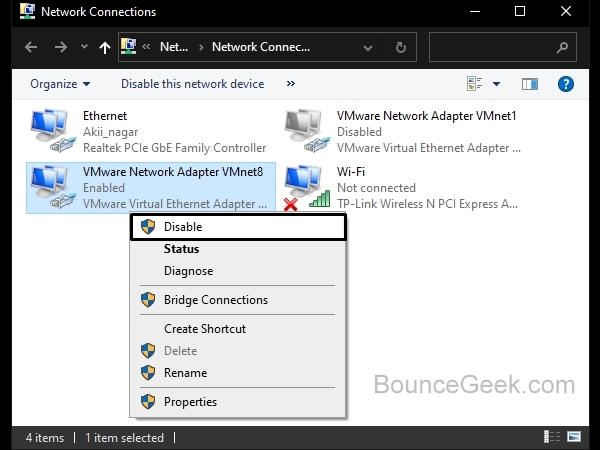Select the Wi-Fi adapter icon
Screen dimensions: 600x450
[x=307, y=188]
